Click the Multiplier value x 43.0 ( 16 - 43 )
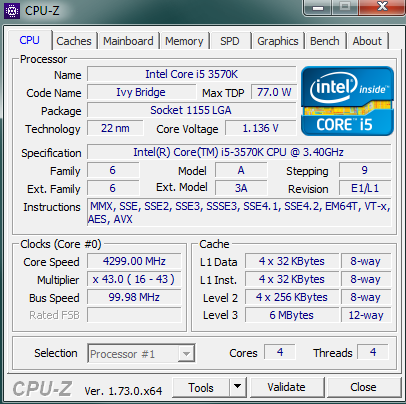Viewport: 406px width, 404px height. click(134, 279)
